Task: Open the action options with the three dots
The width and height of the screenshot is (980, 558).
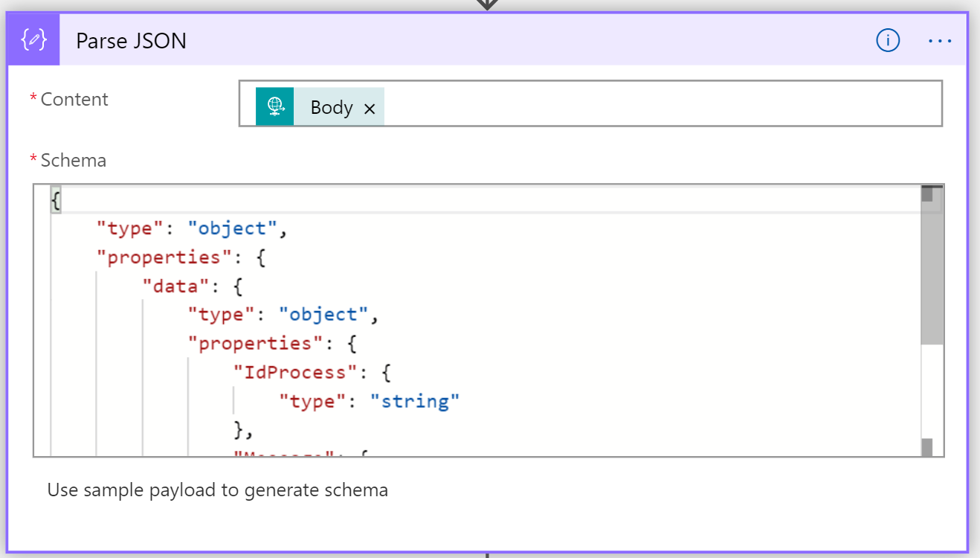Action: point(940,41)
